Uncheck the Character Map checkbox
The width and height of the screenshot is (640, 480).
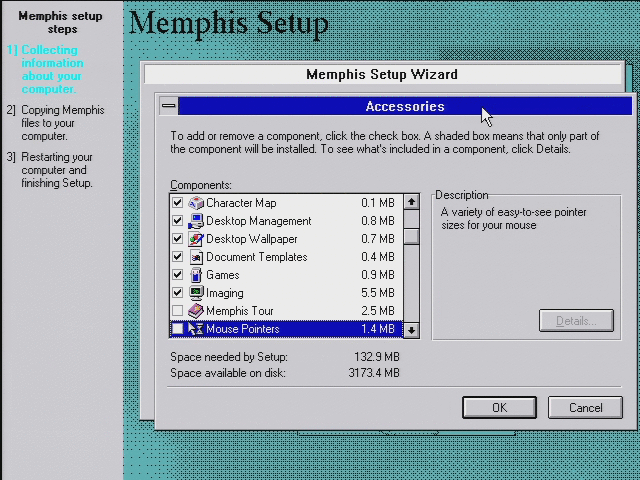[x=177, y=203]
